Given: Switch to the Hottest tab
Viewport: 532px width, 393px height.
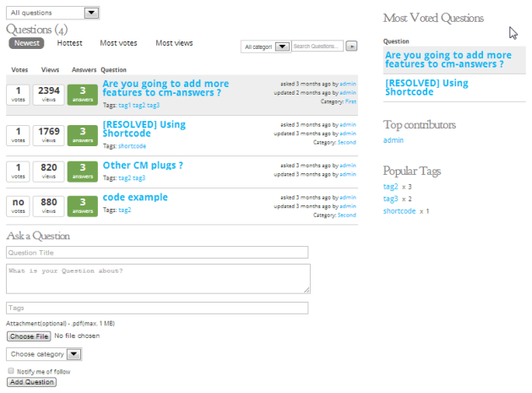Looking at the screenshot, I should pyautogui.click(x=69, y=43).
